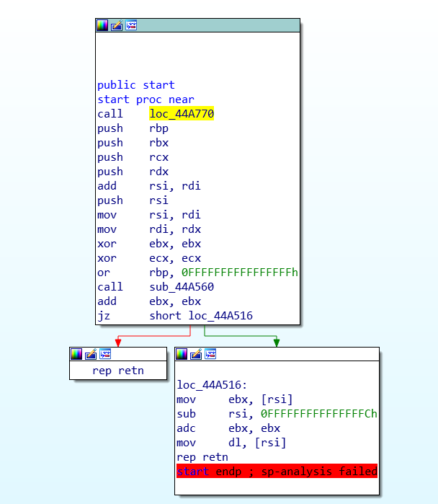This screenshot has height=504, width=438.
Task: Click the 'mov rsi, rdi' instruction
Action: [x=149, y=215]
